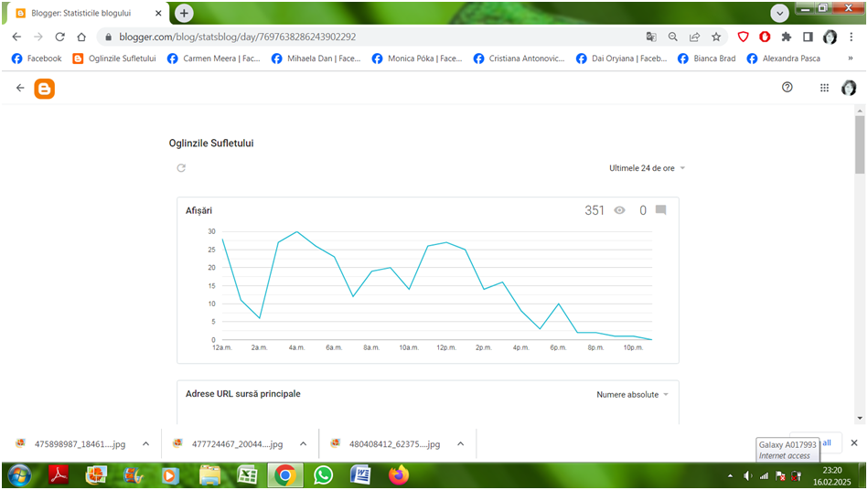Viewport: 868px width, 490px height.
Task: Open the zoom magnifier in address bar
Action: (x=672, y=37)
